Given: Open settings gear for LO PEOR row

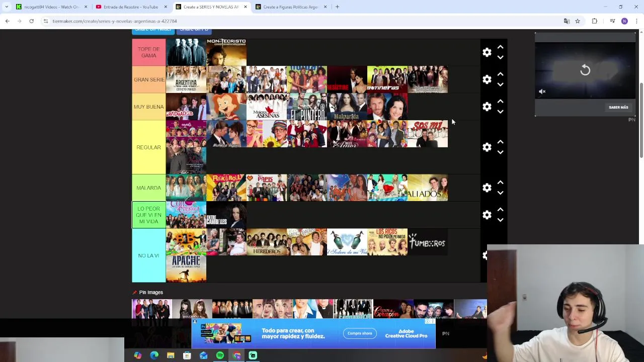Looking at the screenshot, I should tap(487, 215).
